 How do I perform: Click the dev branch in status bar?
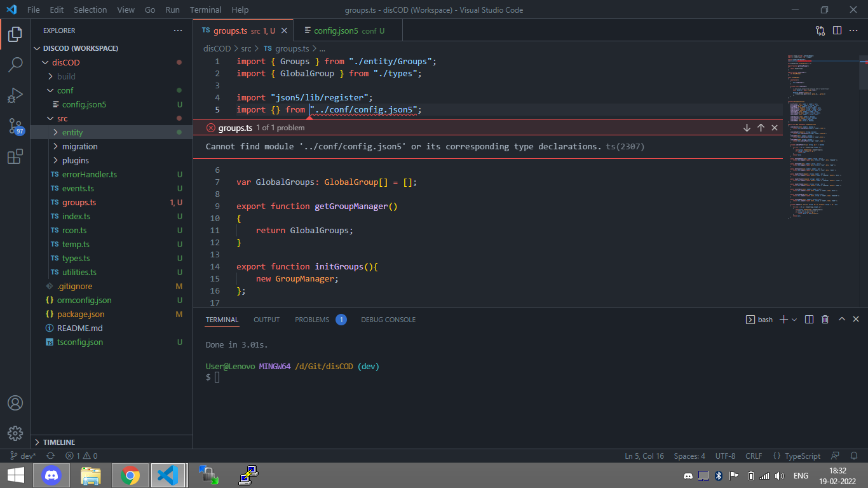point(24,456)
